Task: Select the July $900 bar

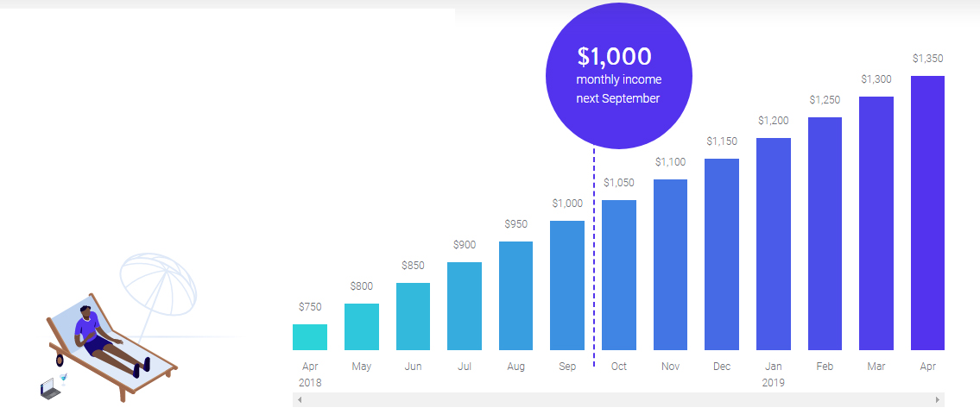Action: tap(465, 306)
